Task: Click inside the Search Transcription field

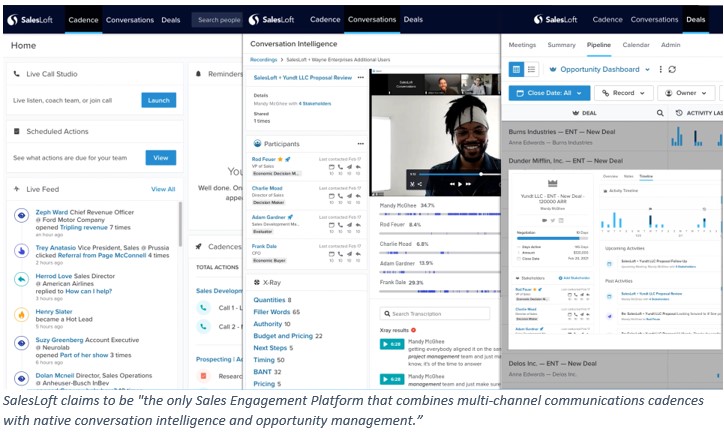Action: (x=434, y=314)
